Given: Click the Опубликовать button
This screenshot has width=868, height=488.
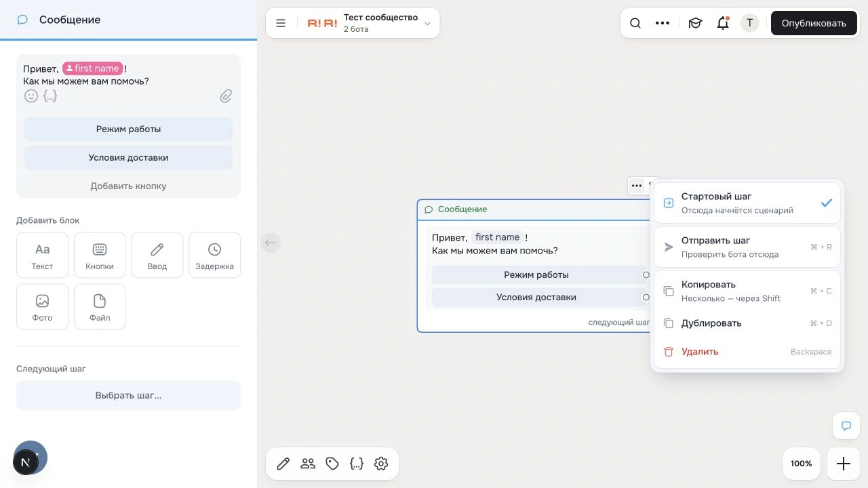Looking at the screenshot, I should coord(814,23).
